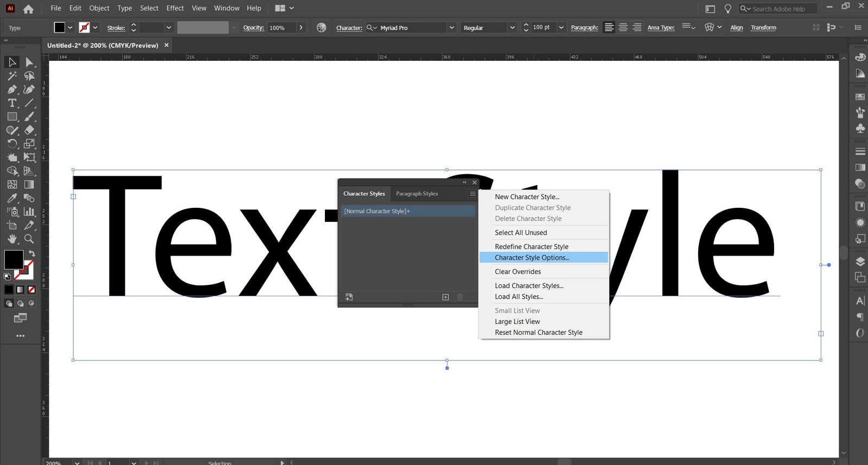Expand the stroke weight dropdown

(169, 28)
